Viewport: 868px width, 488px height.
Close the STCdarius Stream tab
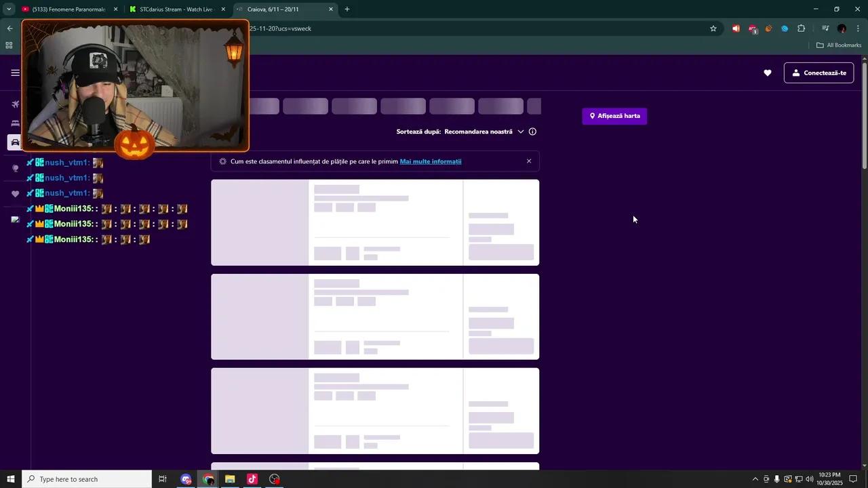(223, 9)
